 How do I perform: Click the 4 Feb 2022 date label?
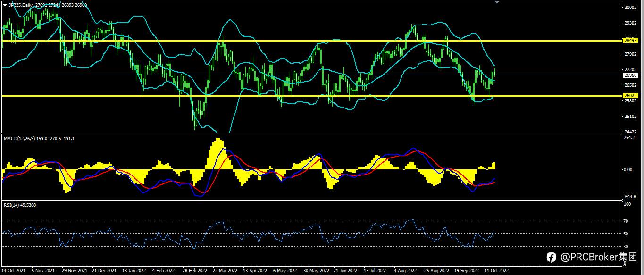[x=163, y=271]
